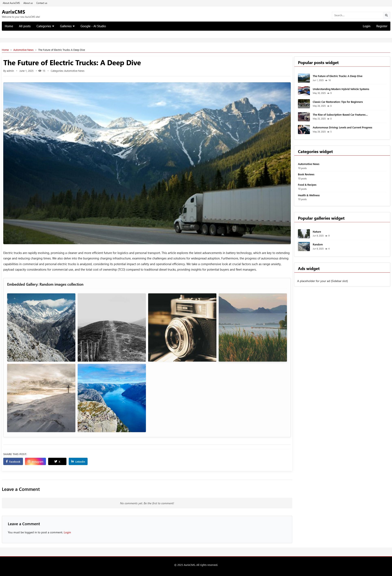Focus the Search input field
The image size is (392, 576).
(x=357, y=15)
